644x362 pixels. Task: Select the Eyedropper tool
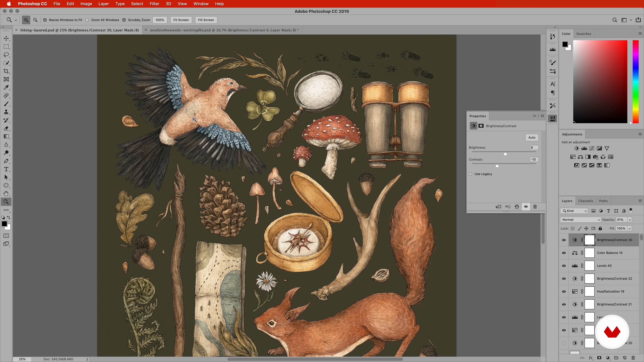(6, 87)
